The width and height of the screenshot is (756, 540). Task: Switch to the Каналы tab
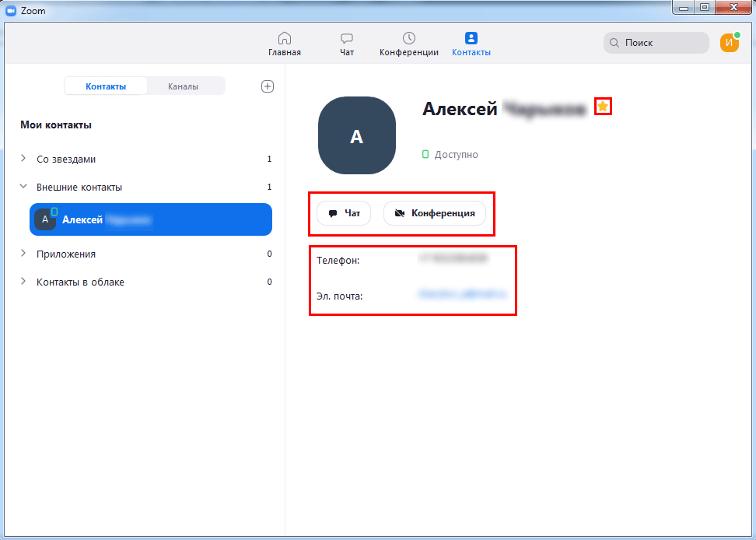click(x=183, y=86)
